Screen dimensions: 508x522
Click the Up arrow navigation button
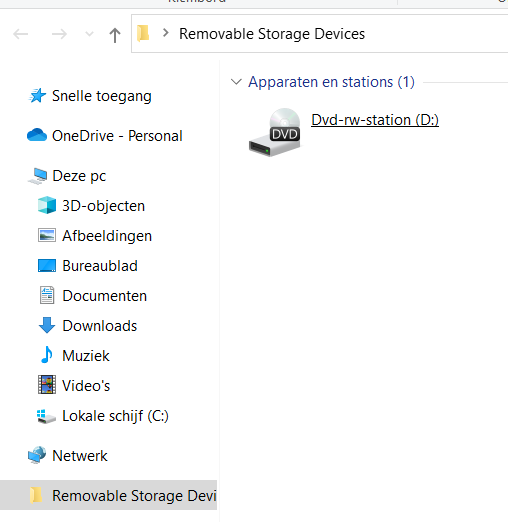tap(115, 35)
